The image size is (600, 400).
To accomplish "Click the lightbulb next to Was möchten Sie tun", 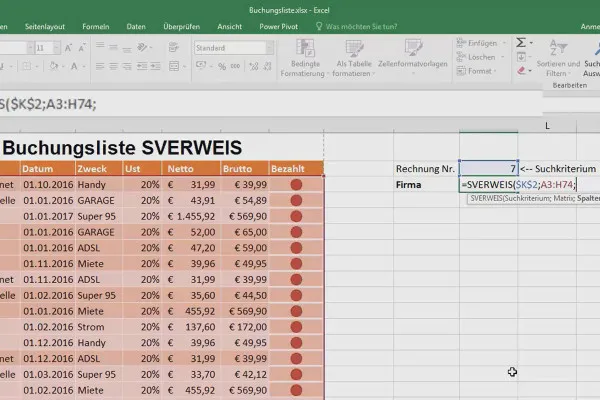I will [319, 26].
